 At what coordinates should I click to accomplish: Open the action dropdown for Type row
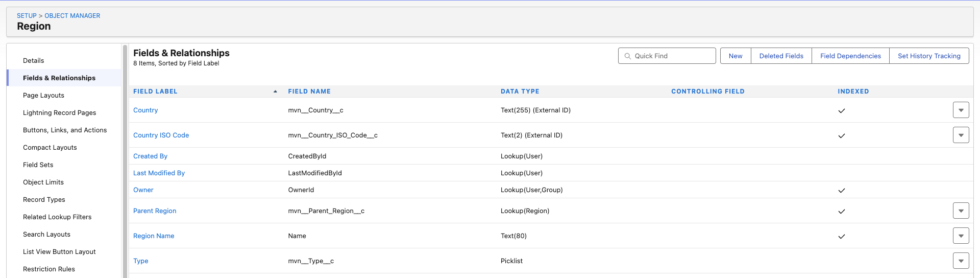point(961,261)
